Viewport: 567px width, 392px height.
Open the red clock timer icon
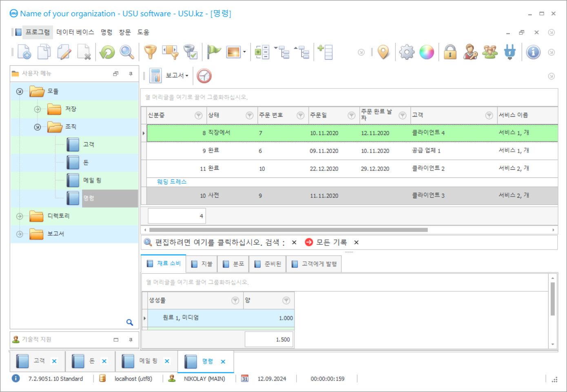click(x=204, y=75)
